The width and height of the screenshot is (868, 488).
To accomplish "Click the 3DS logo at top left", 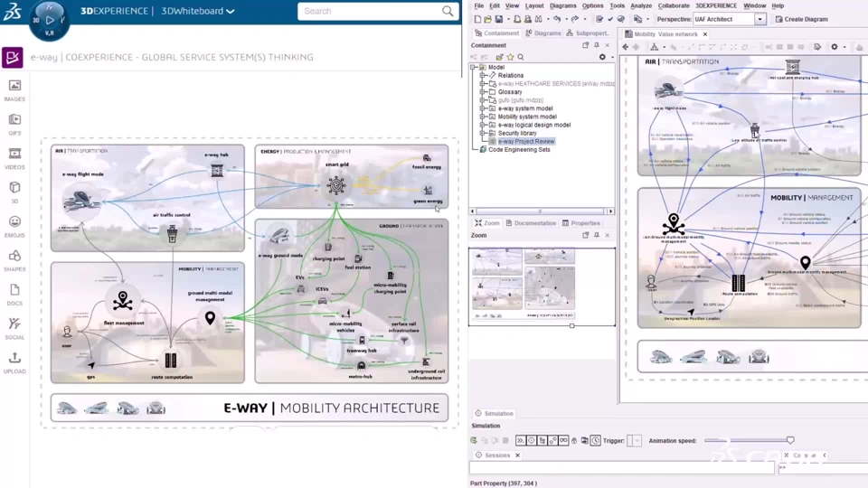I will pyautogui.click(x=12, y=11).
